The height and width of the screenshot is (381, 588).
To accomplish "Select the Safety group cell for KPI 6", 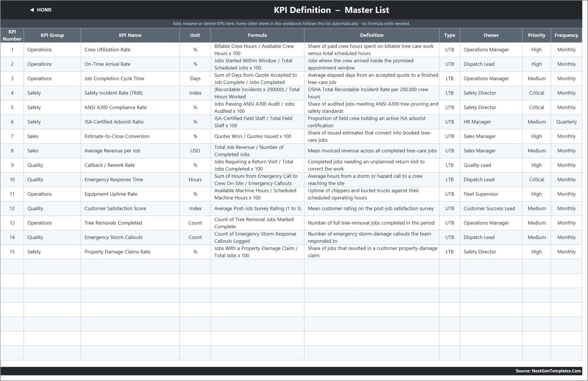I will coord(52,122).
